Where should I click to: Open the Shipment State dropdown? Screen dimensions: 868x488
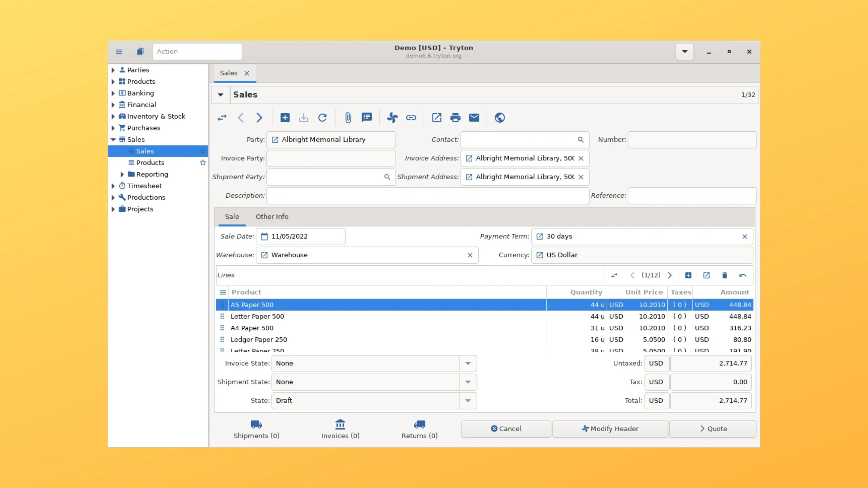pos(468,382)
